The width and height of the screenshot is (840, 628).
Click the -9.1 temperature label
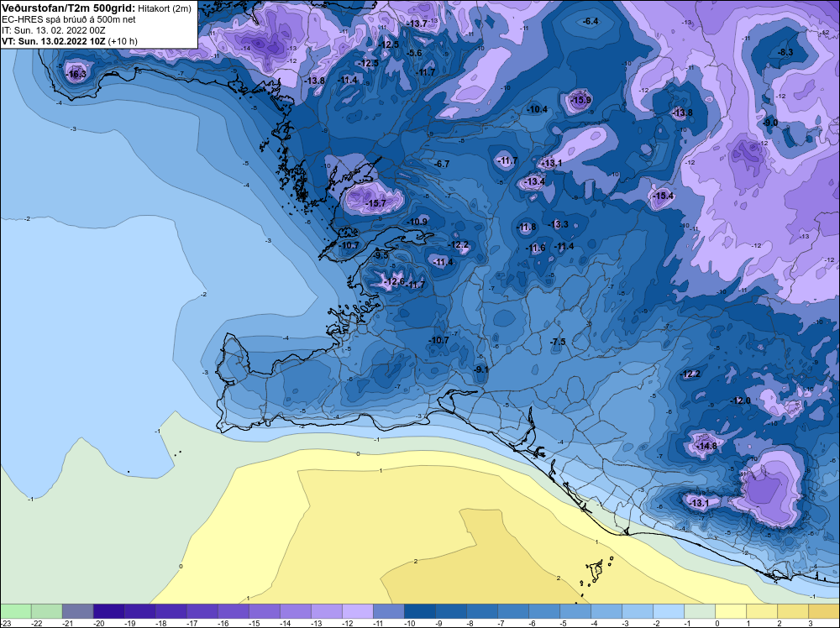coord(481,369)
